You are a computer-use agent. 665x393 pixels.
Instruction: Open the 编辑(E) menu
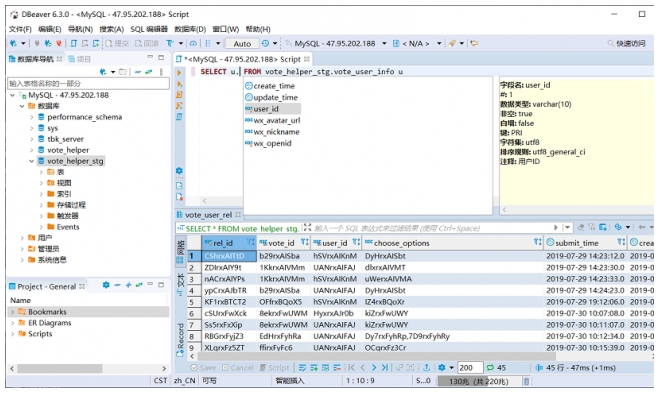coord(50,29)
